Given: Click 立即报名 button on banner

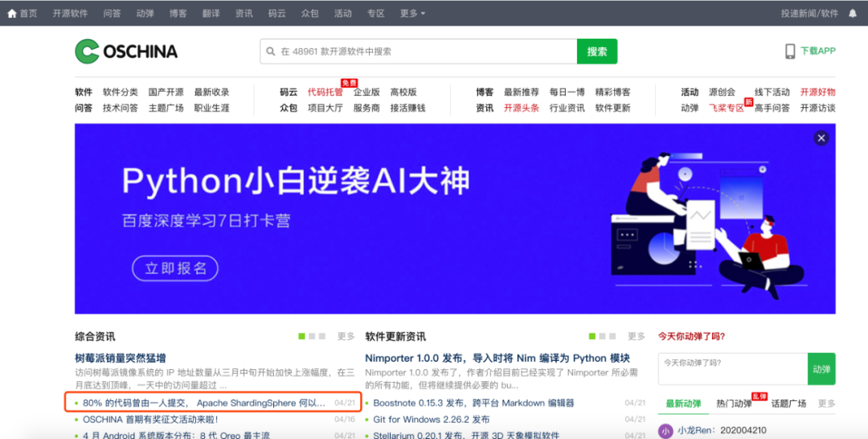Looking at the screenshot, I should [x=175, y=269].
